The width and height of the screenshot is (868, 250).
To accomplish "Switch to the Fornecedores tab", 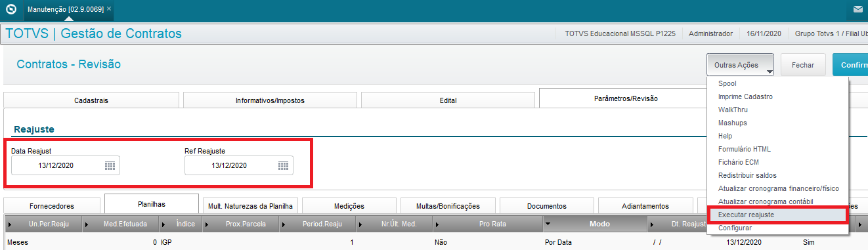I will 52,206.
